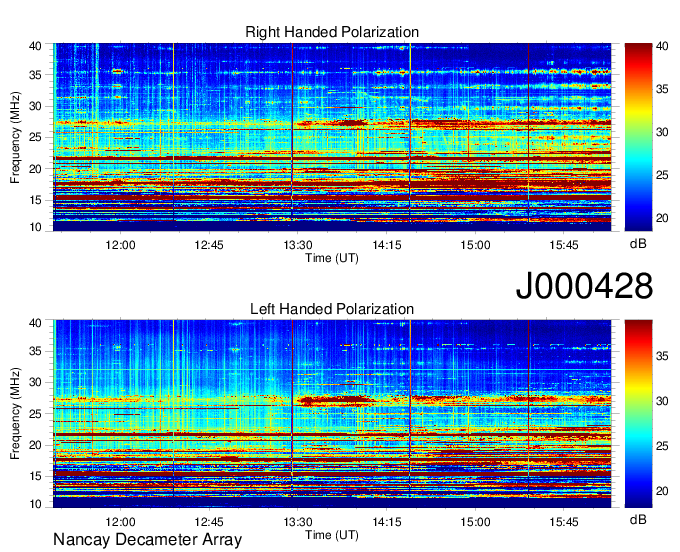Click the Left Handed plot's colorbar
680x552 pixels.
(x=638, y=414)
